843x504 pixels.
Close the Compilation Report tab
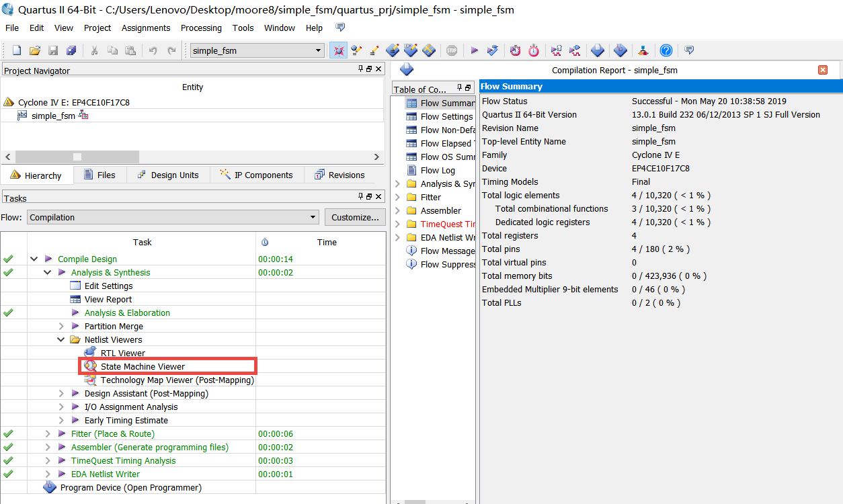[823, 70]
